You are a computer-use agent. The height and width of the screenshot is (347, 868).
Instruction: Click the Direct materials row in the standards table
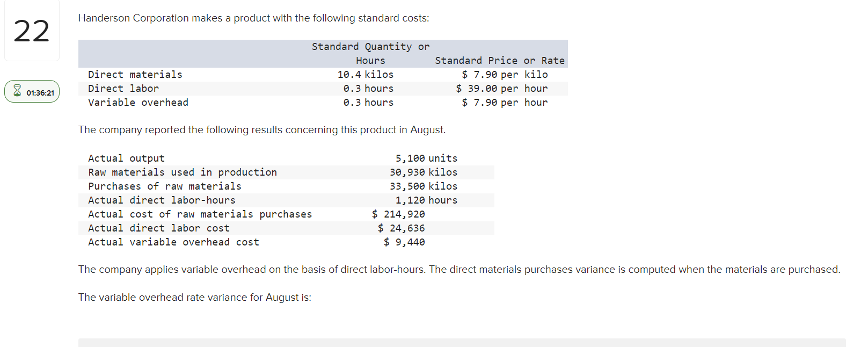(x=135, y=74)
